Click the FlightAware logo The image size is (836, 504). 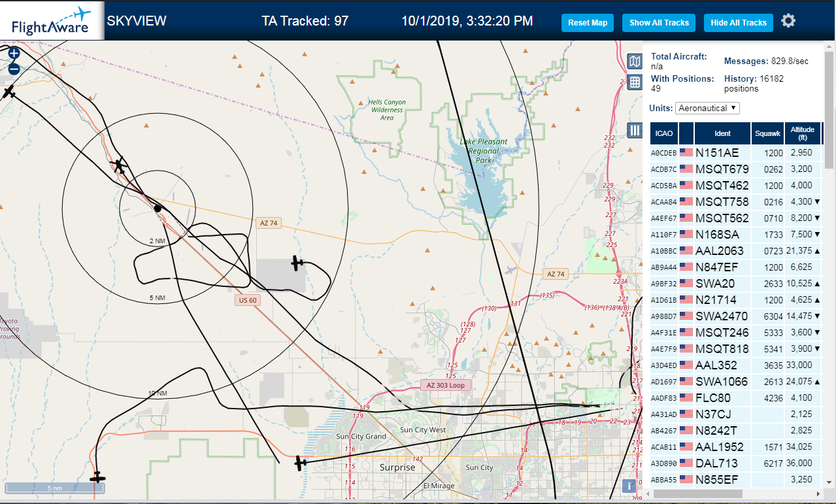(52, 21)
